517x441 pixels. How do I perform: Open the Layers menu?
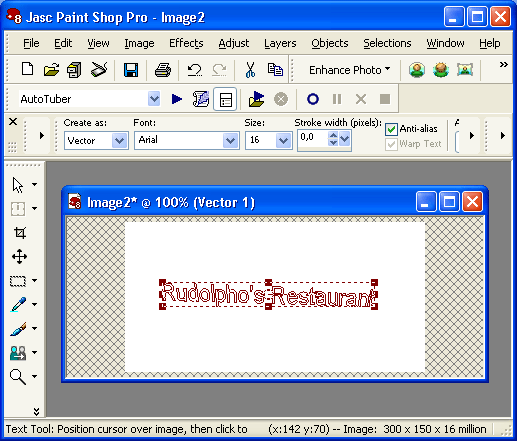(x=280, y=43)
